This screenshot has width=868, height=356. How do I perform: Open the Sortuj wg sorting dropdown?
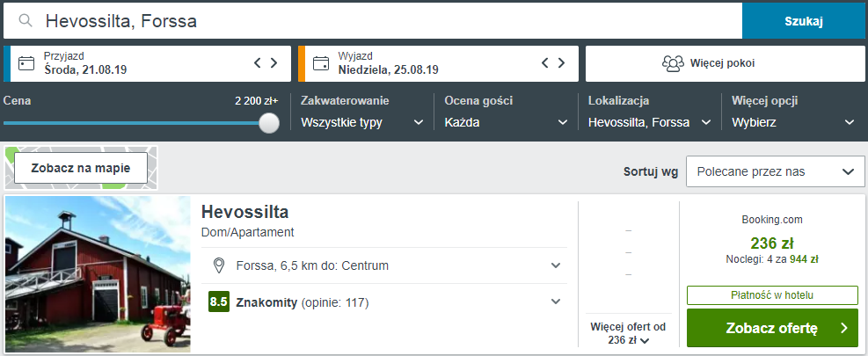pos(776,171)
